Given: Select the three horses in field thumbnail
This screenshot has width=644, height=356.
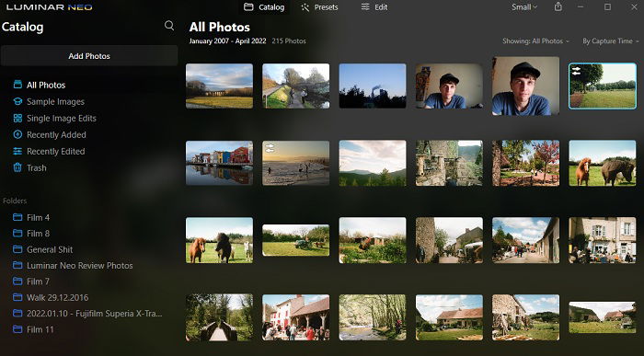Looking at the screenshot, I should 219,240.
